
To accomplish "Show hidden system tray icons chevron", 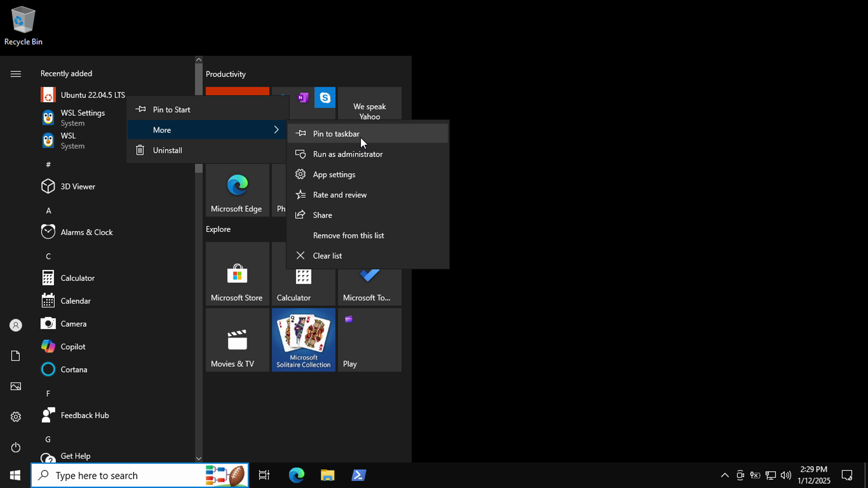I will click(725, 475).
